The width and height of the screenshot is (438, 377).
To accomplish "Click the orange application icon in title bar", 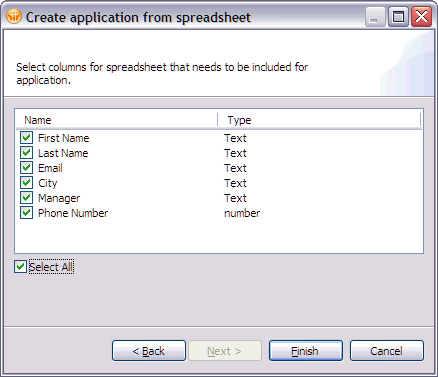I will [x=14, y=16].
